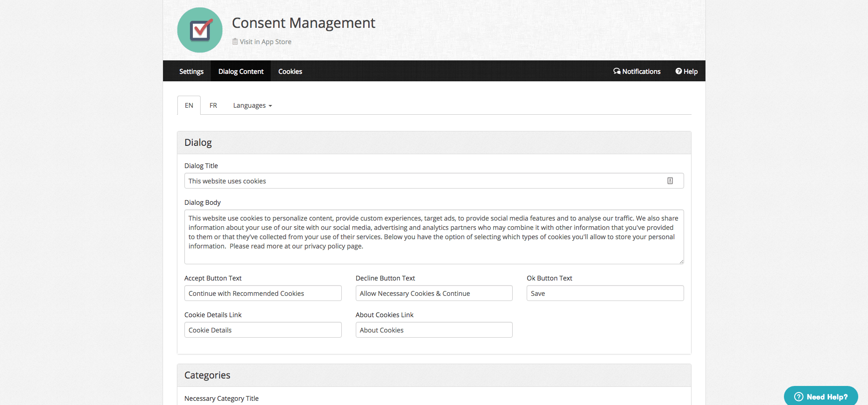Focus the Decline Button Text field
This screenshot has width=868, height=405.
(434, 293)
